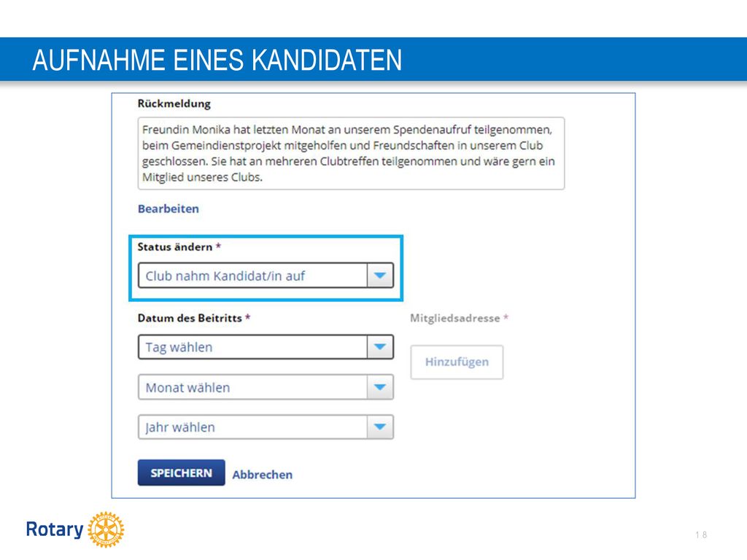
Task: Click inside the Rückmeldung text box
Action: [x=351, y=153]
